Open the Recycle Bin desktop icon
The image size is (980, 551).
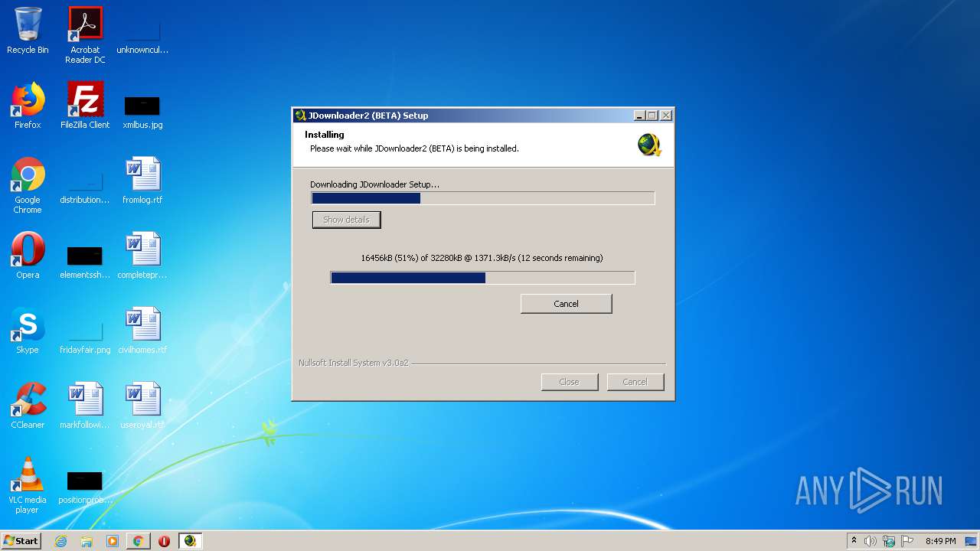(28, 31)
